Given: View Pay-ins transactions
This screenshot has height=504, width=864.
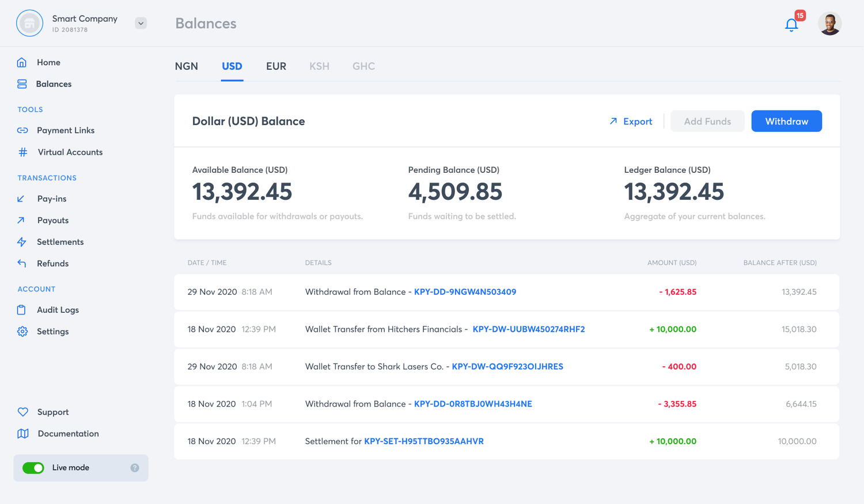Looking at the screenshot, I should (52, 199).
